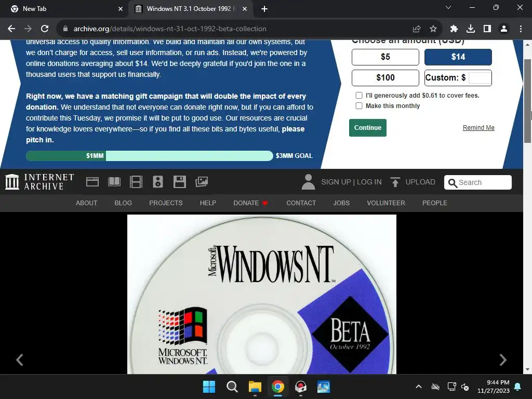Viewport: 532px width, 399px height.
Task: Show the previous image with left arrow
Action: 20,360
